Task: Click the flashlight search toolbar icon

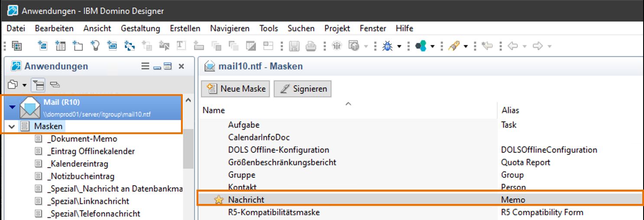Action: coord(453,46)
